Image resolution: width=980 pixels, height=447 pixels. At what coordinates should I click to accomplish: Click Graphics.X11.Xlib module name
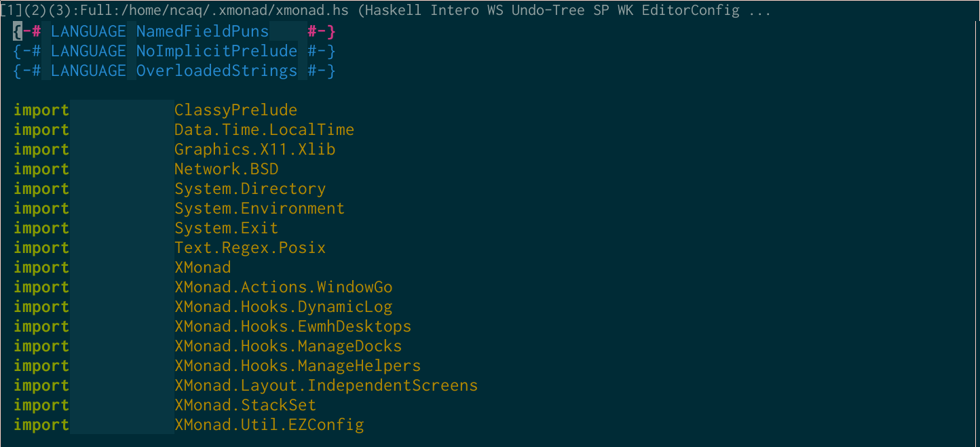pos(255,150)
